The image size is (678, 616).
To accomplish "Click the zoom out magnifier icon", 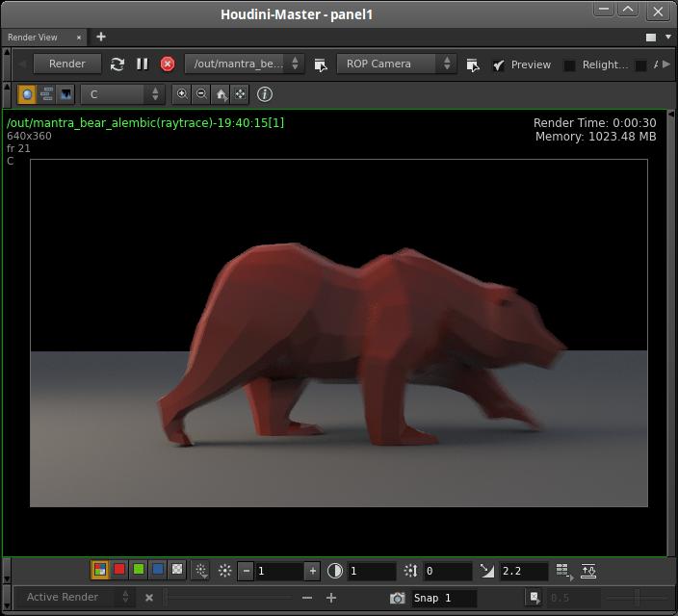I will pos(201,93).
